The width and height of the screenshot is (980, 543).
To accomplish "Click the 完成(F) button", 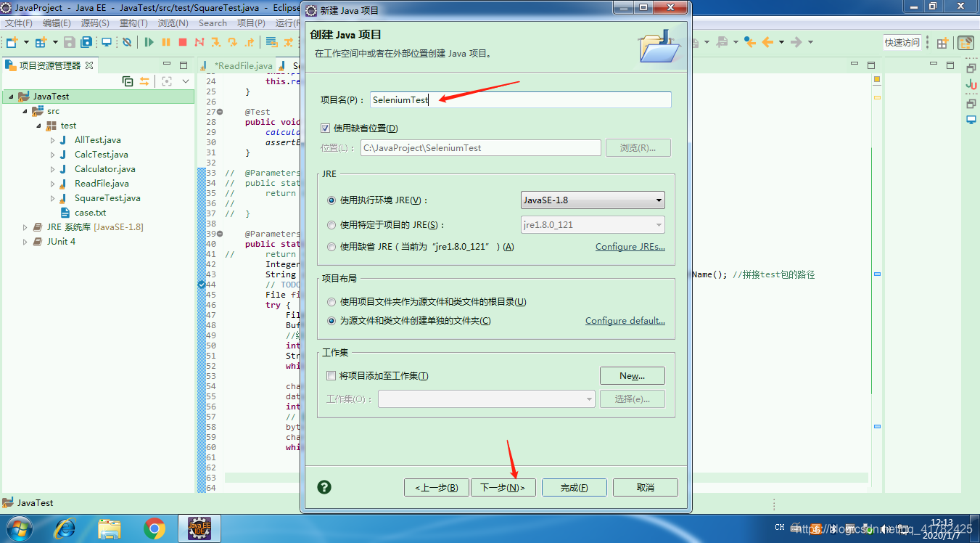I will (574, 488).
